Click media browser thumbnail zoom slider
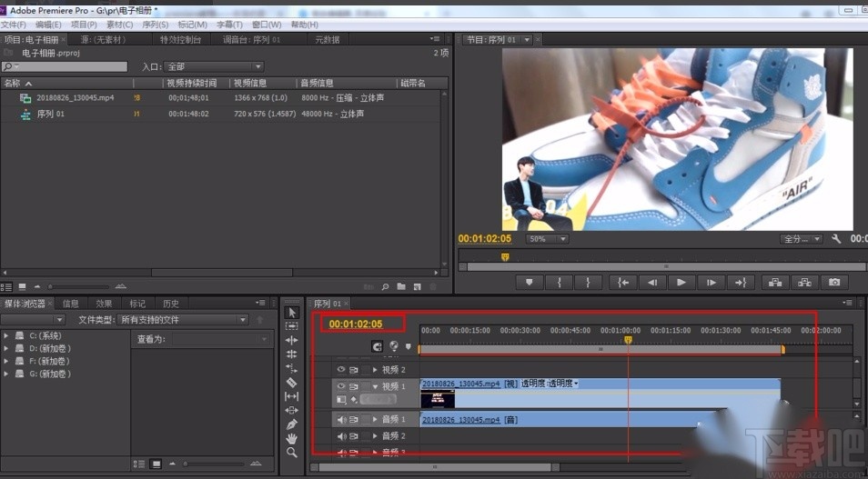This screenshot has height=479, width=868. (213, 464)
